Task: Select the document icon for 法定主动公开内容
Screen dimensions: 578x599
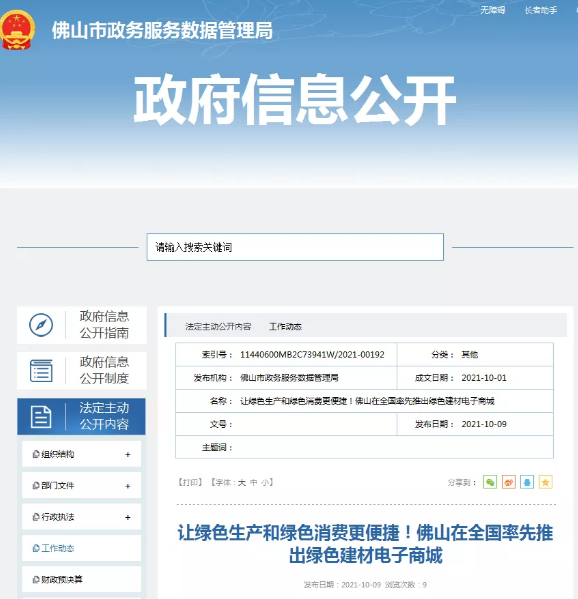Action: pyautogui.click(x=41, y=417)
